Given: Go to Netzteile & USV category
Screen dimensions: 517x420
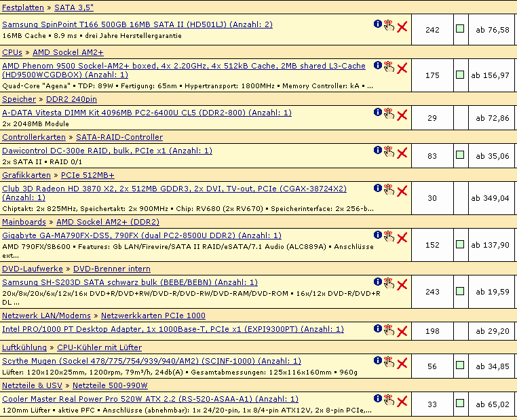Looking at the screenshot, I should (32, 385).
